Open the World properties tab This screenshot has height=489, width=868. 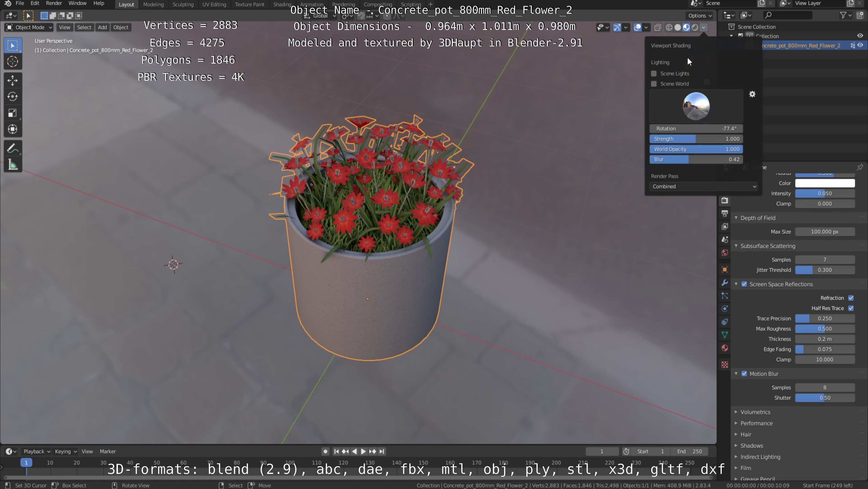tap(725, 253)
